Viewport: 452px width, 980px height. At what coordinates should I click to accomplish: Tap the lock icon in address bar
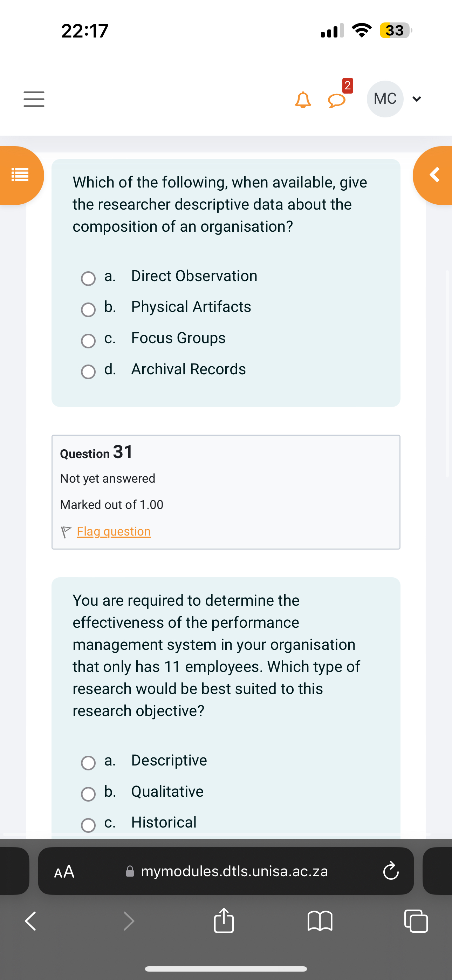[x=130, y=871]
